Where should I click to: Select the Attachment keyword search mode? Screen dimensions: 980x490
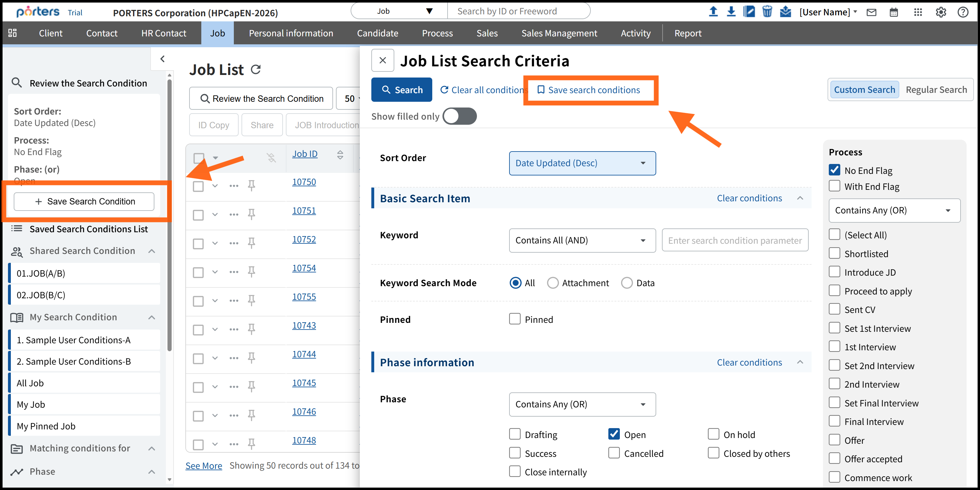553,283
